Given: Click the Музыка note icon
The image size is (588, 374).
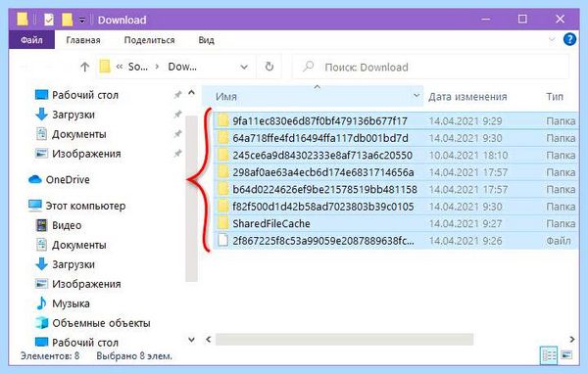Looking at the screenshot, I should tap(41, 304).
